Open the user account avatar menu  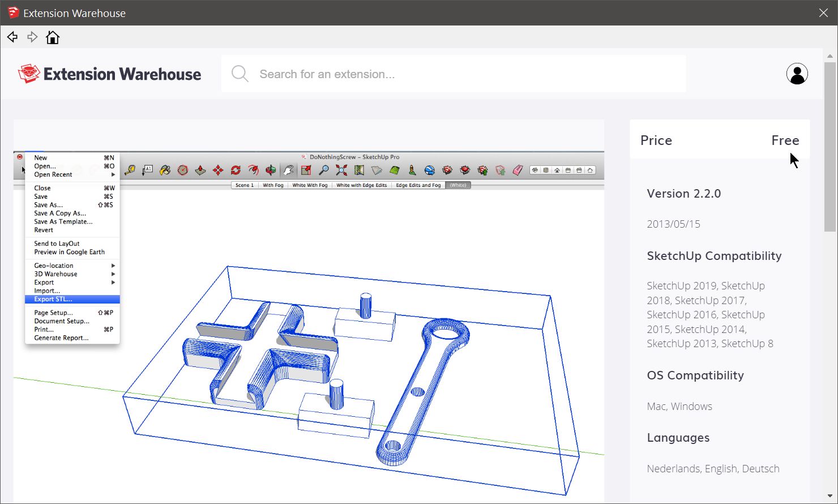tap(797, 74)
